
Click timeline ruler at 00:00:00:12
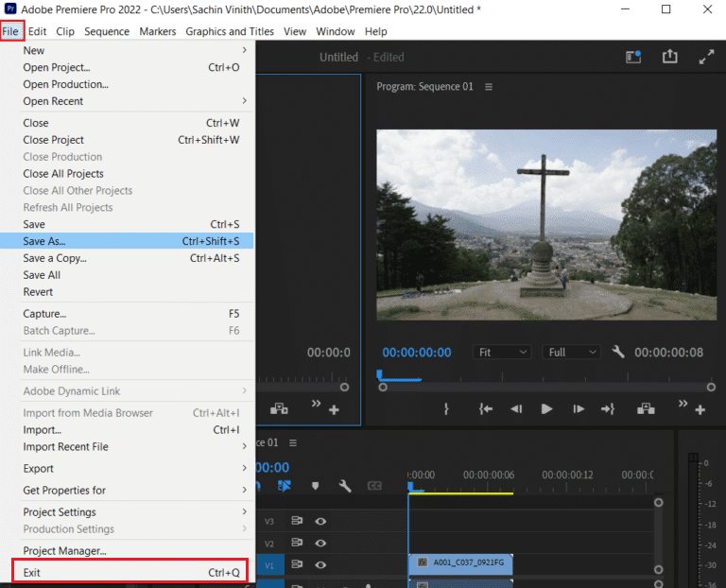click(x=567, y=475)
